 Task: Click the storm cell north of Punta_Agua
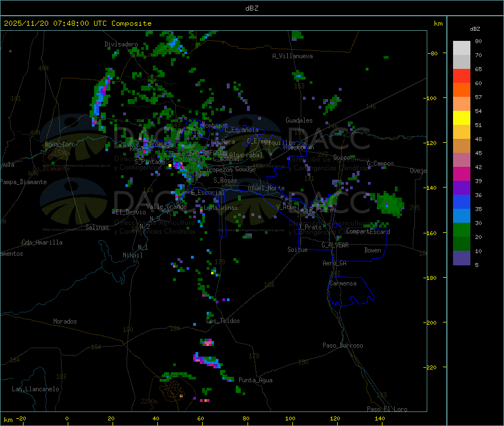(207, 361)
